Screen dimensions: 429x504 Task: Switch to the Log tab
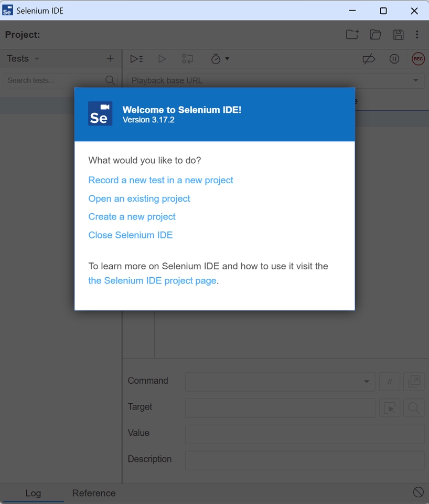tap(33, 493)
